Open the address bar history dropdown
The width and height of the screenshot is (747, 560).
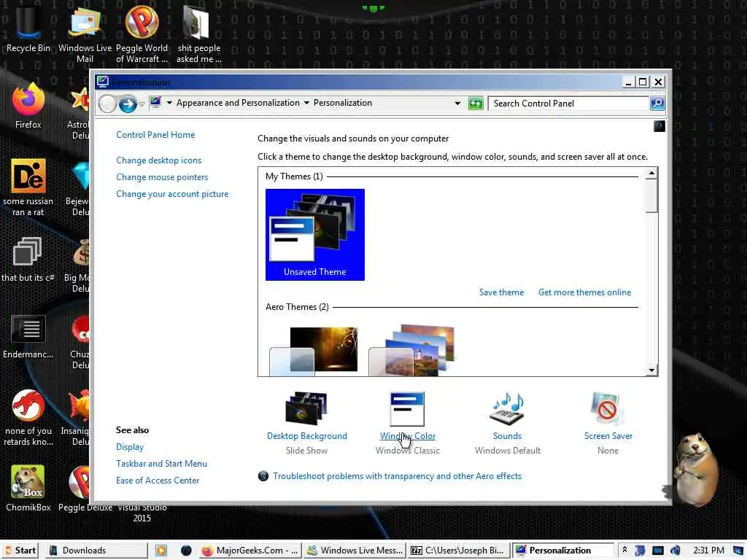(457, 104)
